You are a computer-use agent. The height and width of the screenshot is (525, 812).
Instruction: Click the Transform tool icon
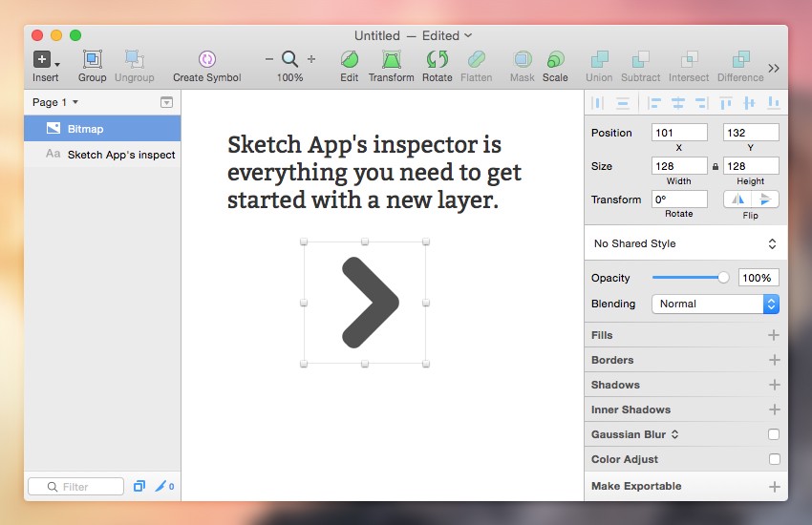tap(391, 60)
